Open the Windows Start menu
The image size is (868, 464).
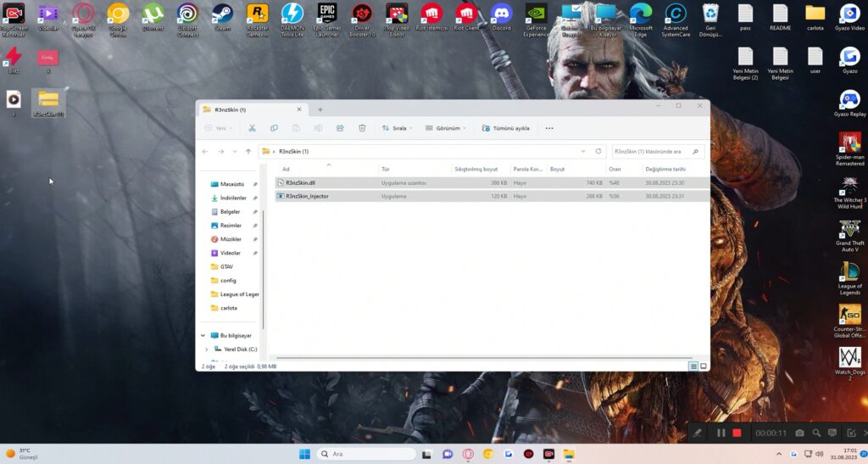(x=304, y=454)
